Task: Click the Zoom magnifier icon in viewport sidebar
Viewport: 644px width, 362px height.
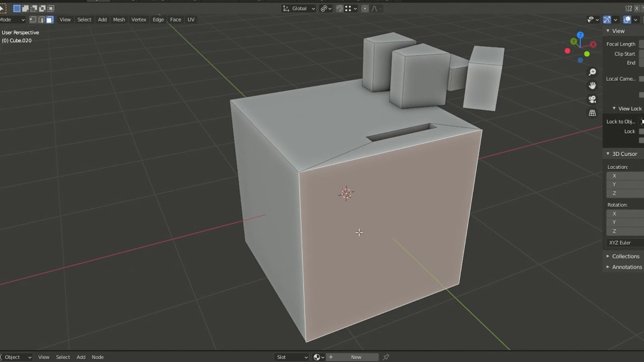Action: click(592, 72)
